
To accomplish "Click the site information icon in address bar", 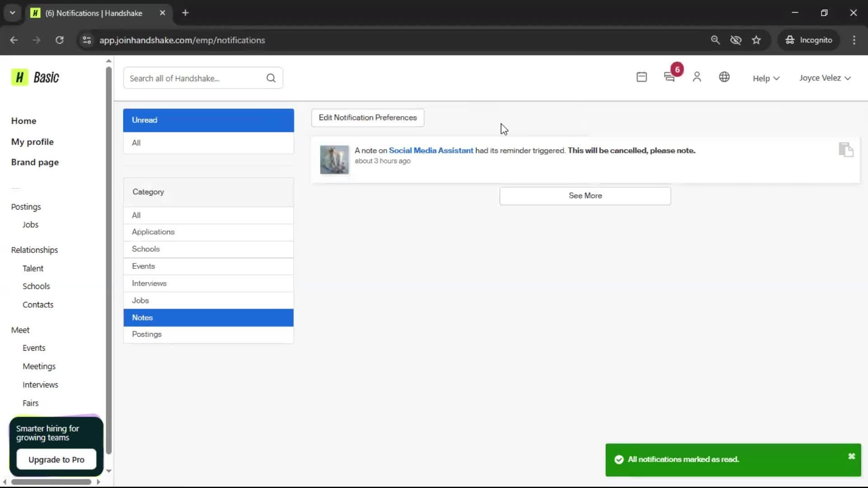I will [87, 40].
